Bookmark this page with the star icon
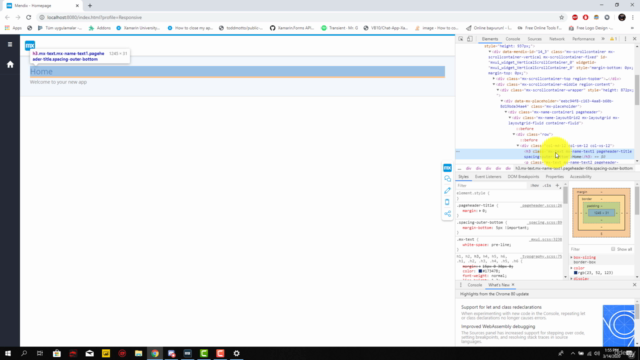The width and height of the screenshot is (640, 360). click(561, 17)
